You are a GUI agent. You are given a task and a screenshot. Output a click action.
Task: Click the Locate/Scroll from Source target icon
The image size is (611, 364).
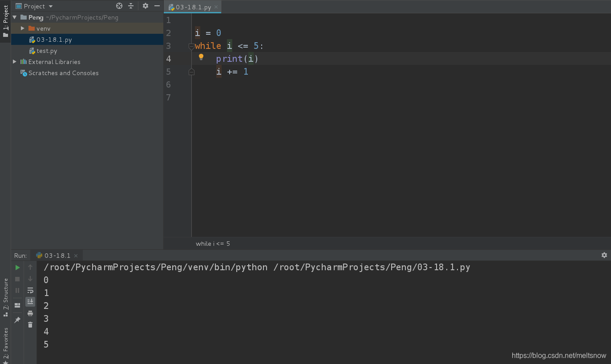[x=119, y=6]
